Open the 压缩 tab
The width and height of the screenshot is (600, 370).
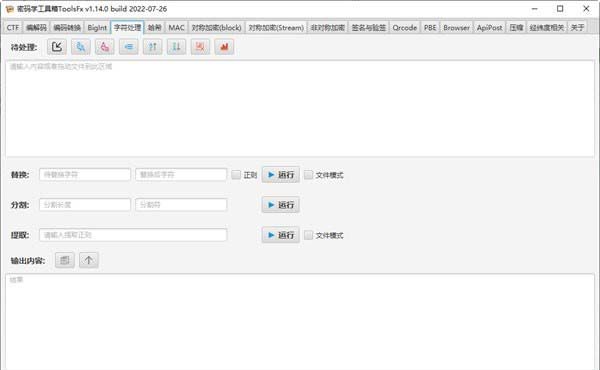tap(516, 28)
